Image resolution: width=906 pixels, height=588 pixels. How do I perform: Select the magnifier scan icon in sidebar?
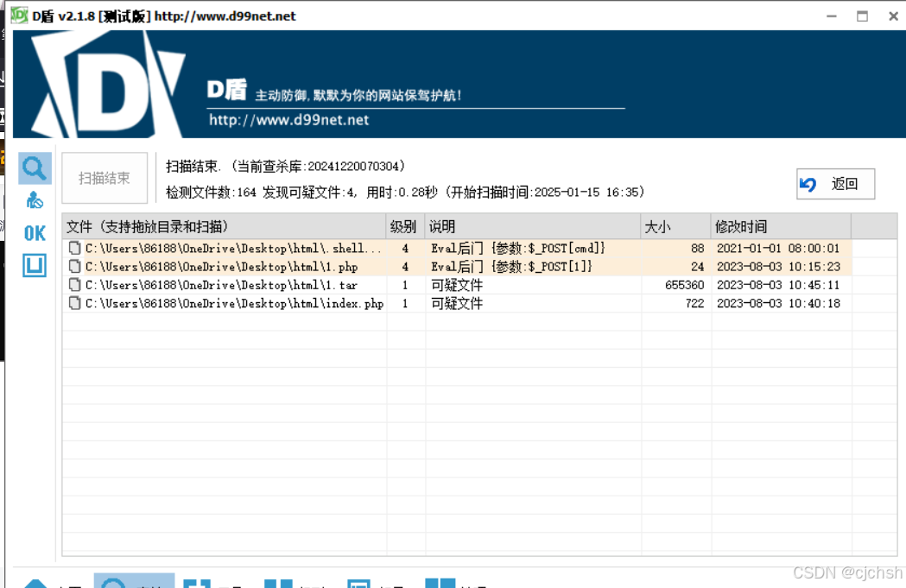click(x=35, y=168)
